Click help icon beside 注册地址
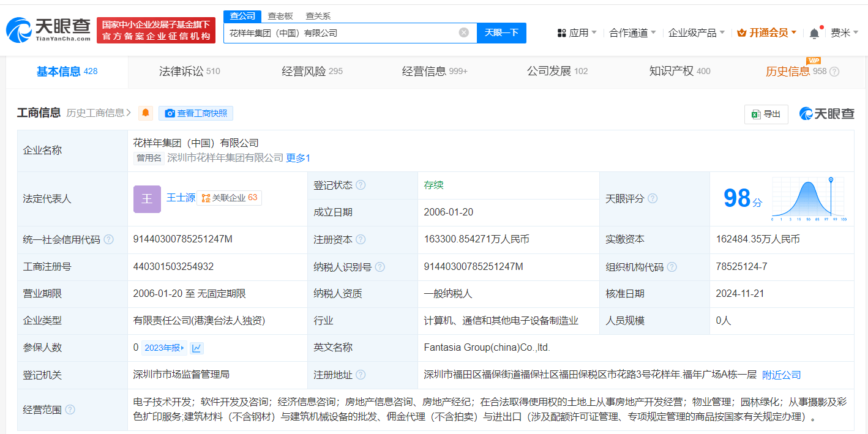Viewport: 868px width, 434px height. pos(361,375)
